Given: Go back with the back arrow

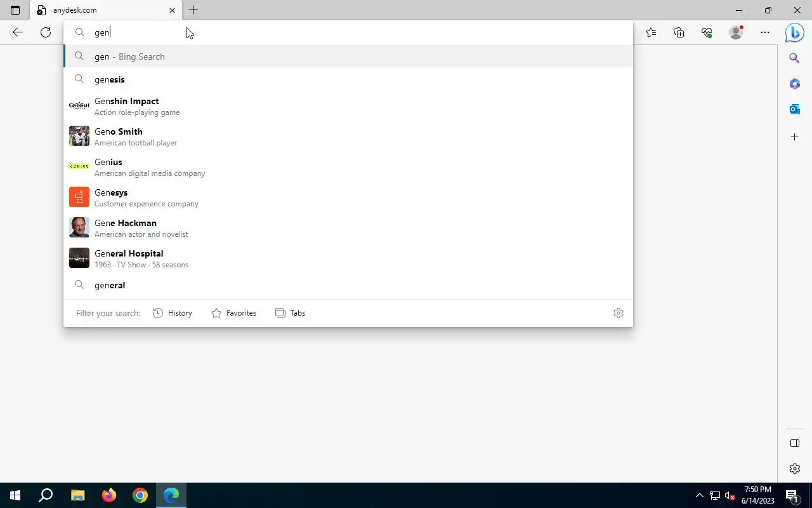Looking at the screenshot, I should (x=18, y=32).
